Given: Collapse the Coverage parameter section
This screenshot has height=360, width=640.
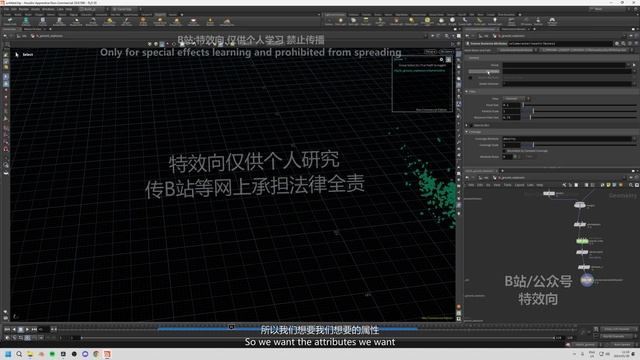Looking at the screenshot, I should coord(467,132).
